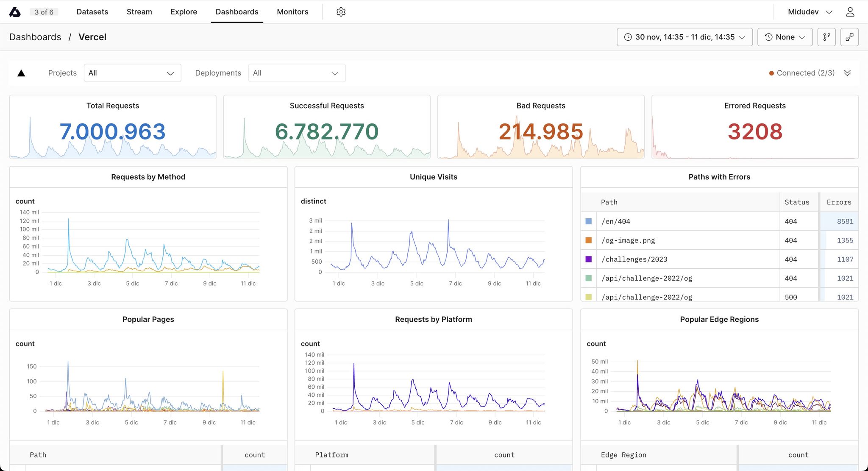Sort by the Errors column header

coord(839,202)
